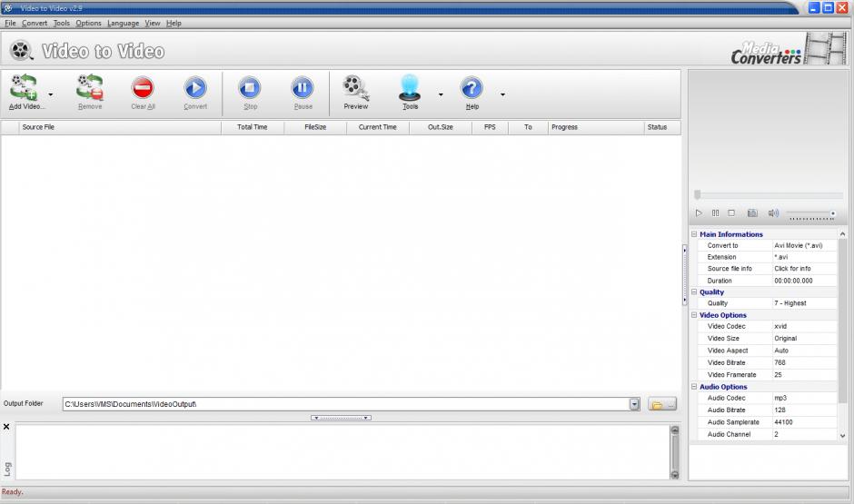Open the View menu
The image size is (854, 504).
[x=153, y=23]
